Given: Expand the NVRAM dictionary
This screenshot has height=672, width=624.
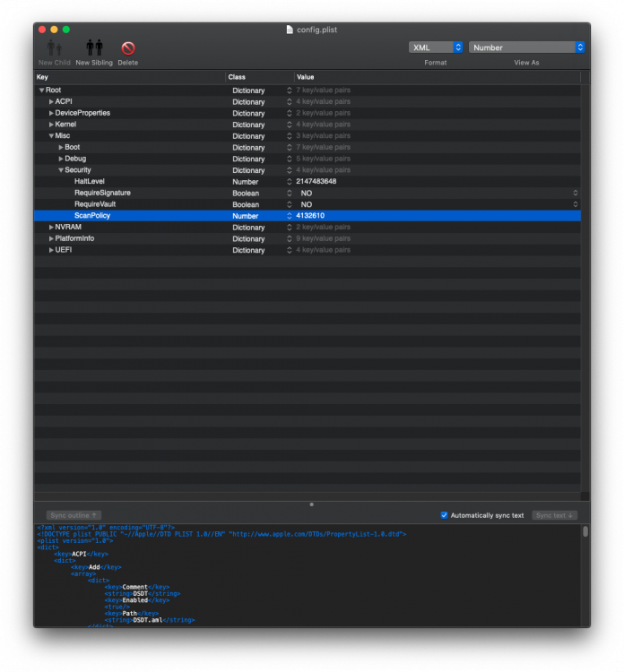Looking at the screenshot, I should [x=51, y=228].
